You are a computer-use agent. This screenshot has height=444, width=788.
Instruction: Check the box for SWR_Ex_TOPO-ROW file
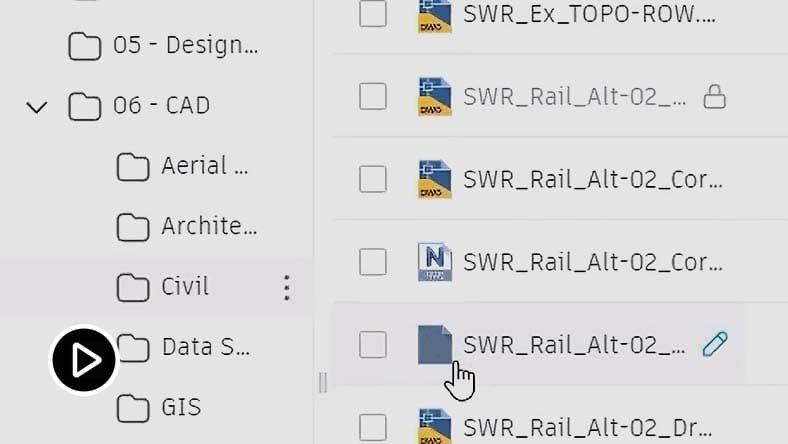(x=373, y=14)
